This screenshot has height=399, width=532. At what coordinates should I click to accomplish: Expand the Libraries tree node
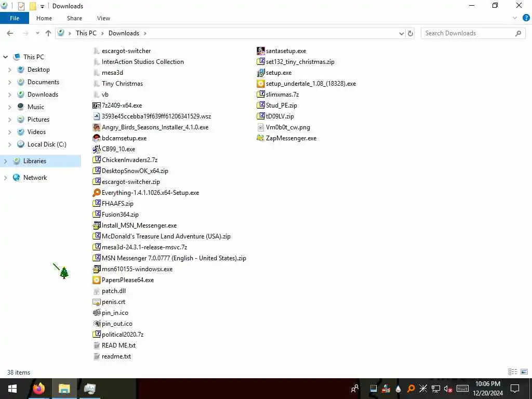coord(5,161)
